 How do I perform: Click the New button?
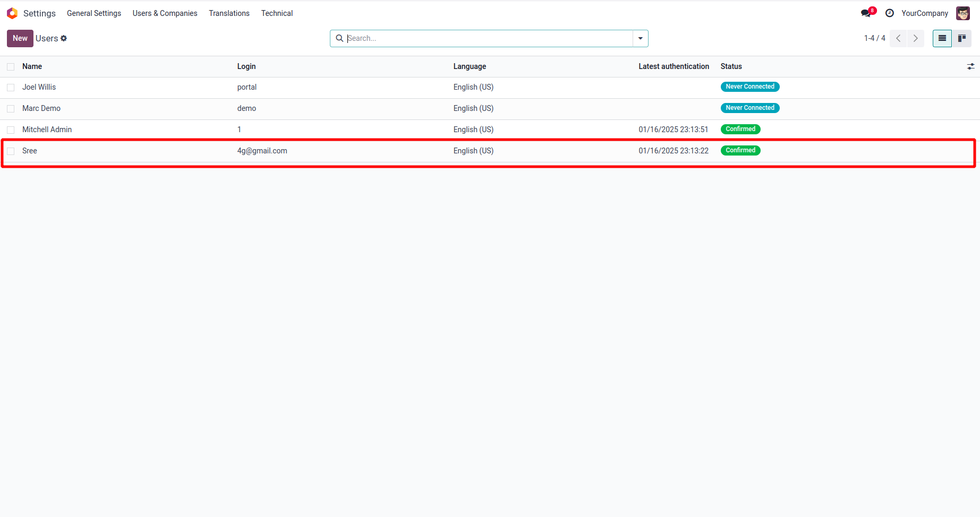20,38
